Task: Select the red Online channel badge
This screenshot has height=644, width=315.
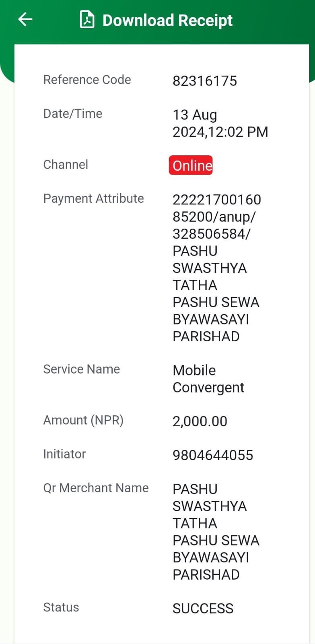Action: click(191, 165)
